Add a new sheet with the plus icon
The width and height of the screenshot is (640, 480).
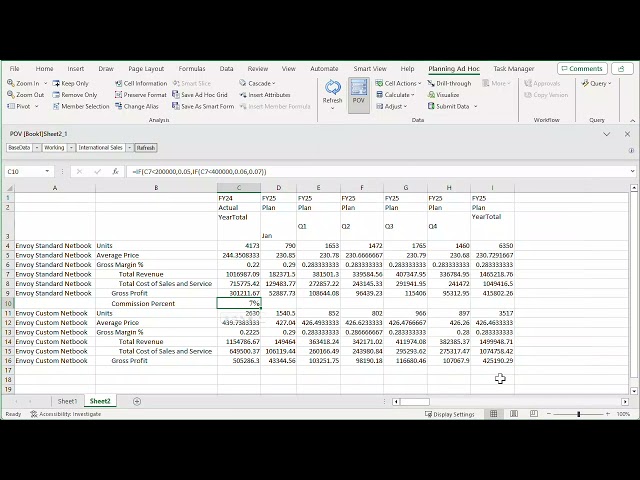point(137,401)
